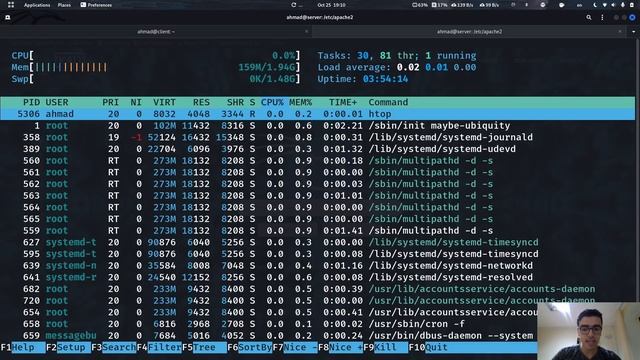Click the Tasks: 30, 81 thr line
This screenshot has height=360, width=640.
(x=397, y=56)
